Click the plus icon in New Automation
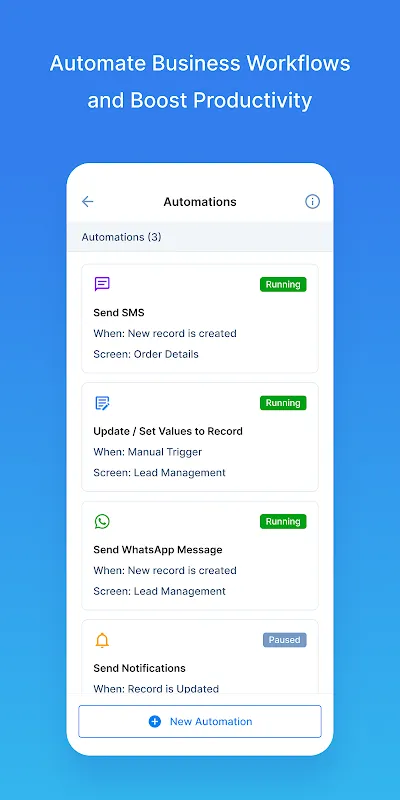Image resolution: width=400 pixels, height=800 pixels. pyautogui.click(x=155, y=721)
